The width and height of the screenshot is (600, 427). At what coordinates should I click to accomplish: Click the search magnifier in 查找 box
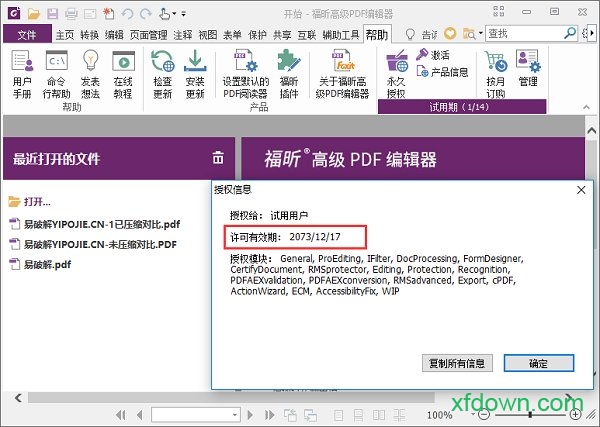tap(570, 34)
